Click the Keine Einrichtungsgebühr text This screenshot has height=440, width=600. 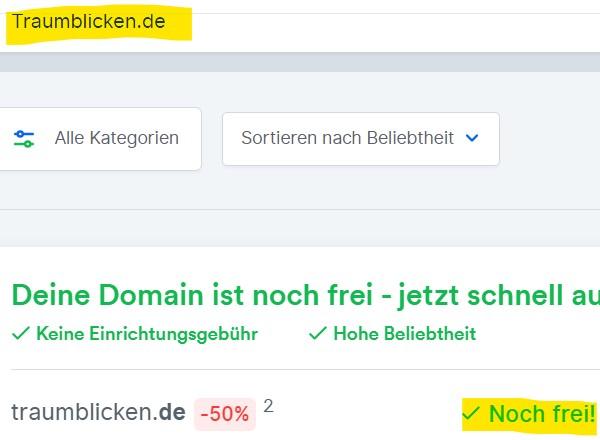(147, 334)
